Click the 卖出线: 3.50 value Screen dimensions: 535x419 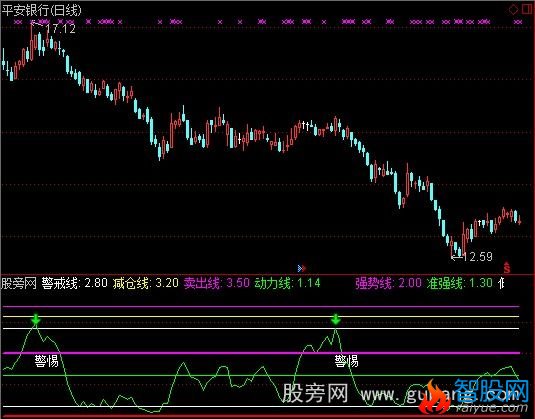[x=217, y=283]
